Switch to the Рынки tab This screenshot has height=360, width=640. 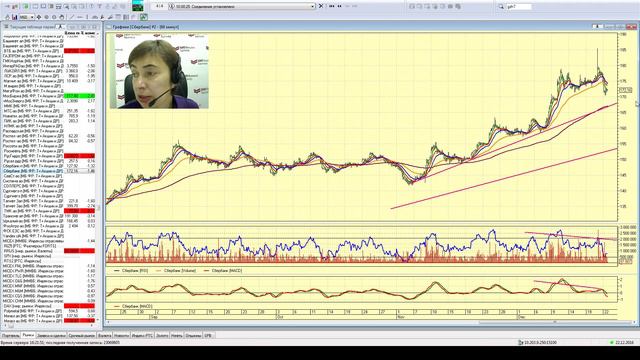point(28,335)
